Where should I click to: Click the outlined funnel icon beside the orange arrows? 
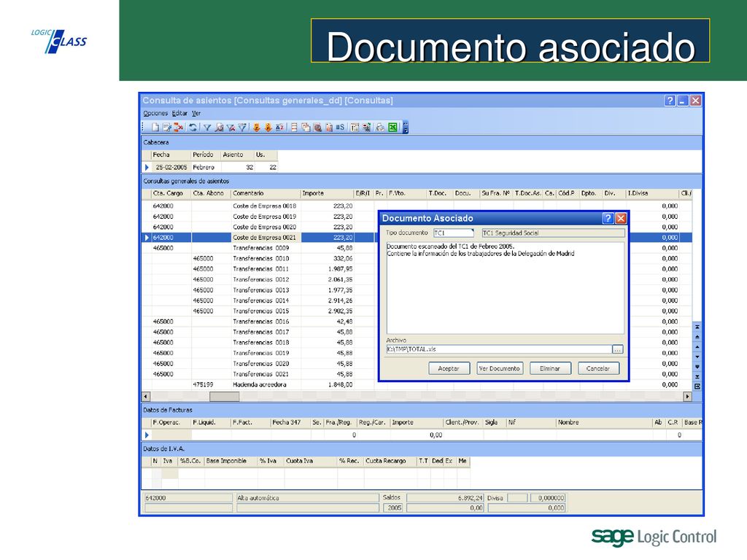(x=242, y=127)
